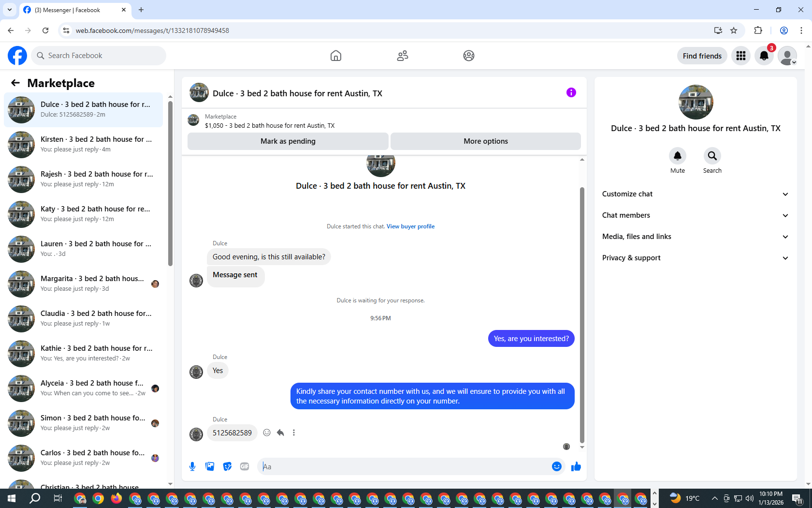
Task: Choose a GIF to send
Action: click(x=245, y=466)
